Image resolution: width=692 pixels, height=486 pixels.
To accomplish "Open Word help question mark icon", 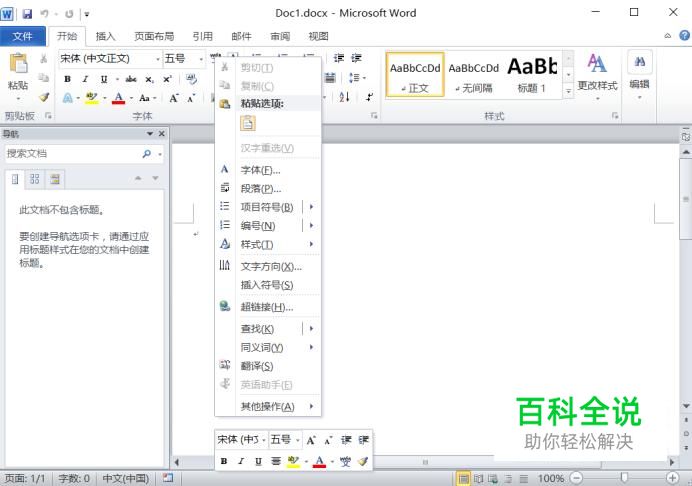I will tap(684, 35).
